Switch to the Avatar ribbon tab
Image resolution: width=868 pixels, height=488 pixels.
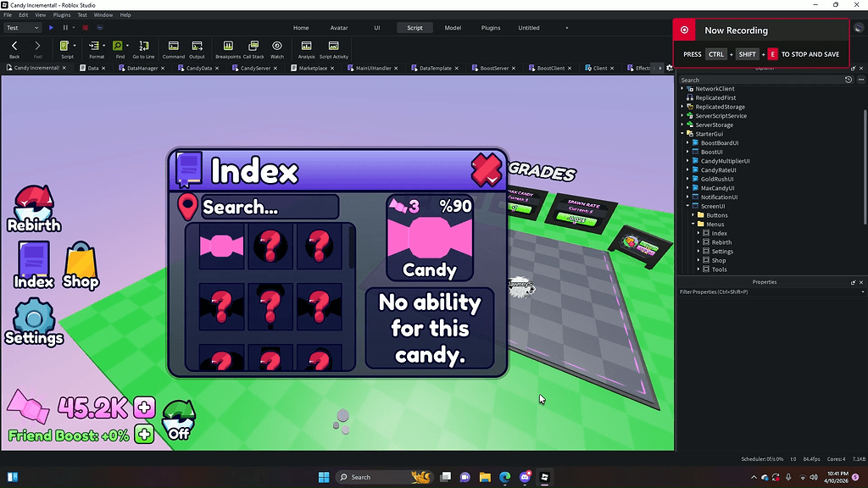tap(339, 28)
